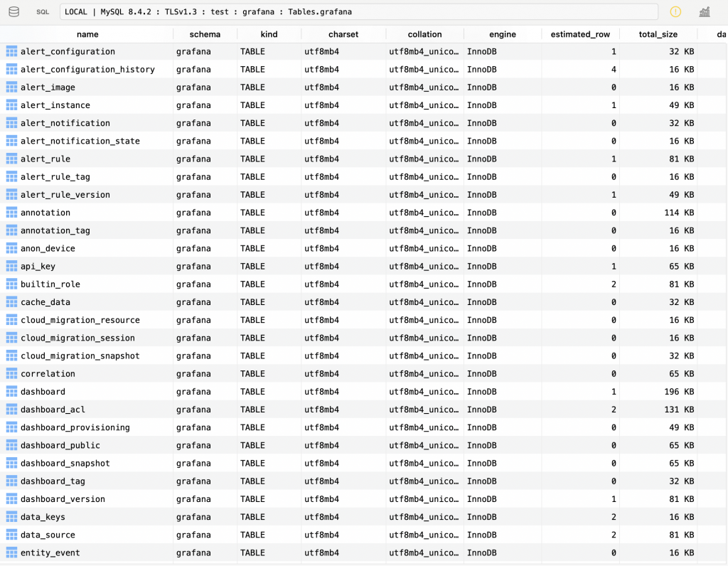
Task: Sort by the charset column header
Action: [343, 34]
